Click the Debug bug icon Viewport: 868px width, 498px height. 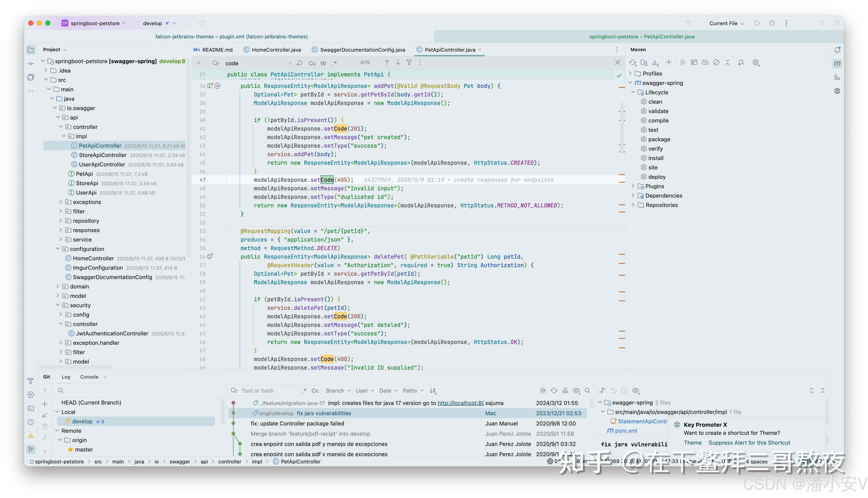pos(772,23)
